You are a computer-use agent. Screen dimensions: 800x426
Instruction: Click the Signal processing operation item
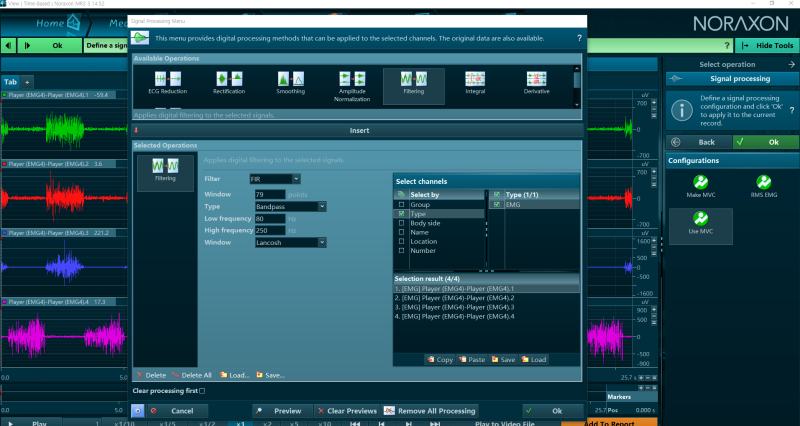[x=733, y=79]
